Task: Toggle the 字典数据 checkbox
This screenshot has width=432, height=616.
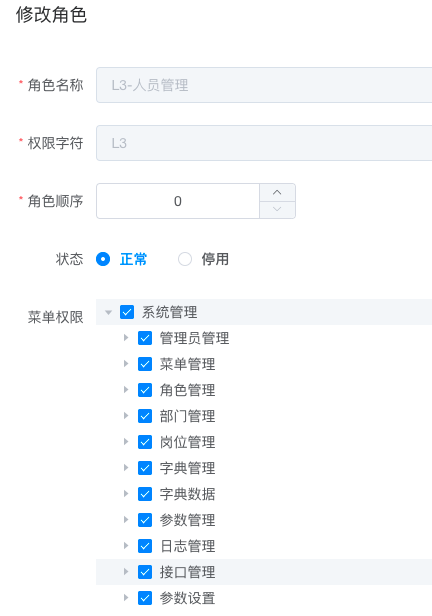Action: (145, 494)
